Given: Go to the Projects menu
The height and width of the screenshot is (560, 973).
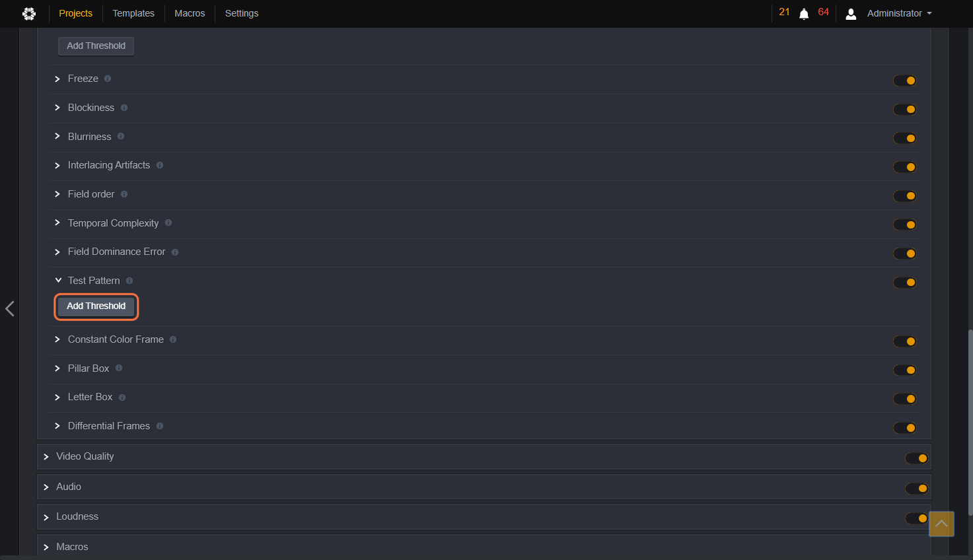Looking at the screenshot, I should tap(75, 13).
